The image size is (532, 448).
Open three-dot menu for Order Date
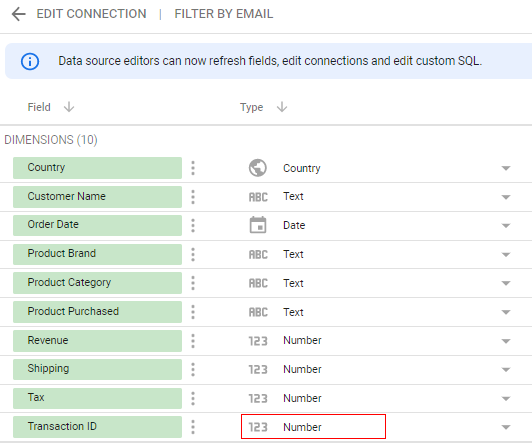pos(193,225)
